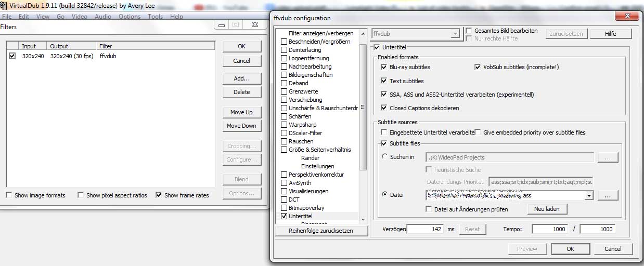
Task: Click the VirtualDub application icon in title bar
Action: 4,6
